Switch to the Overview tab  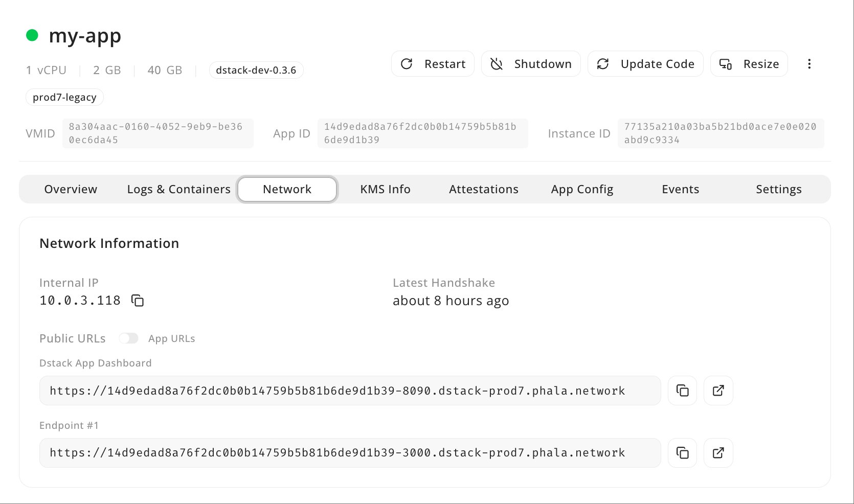pos(71,189)
